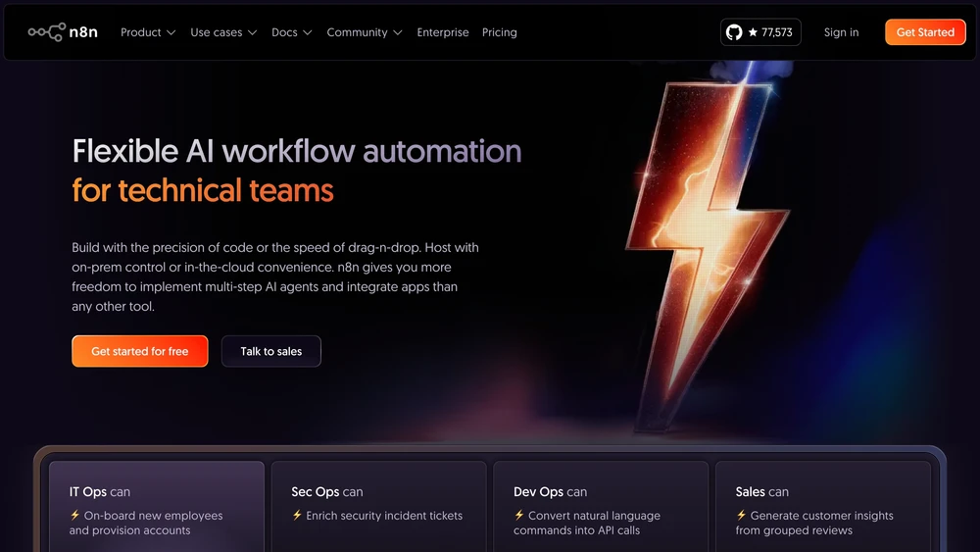The image size is (980, 552).
Task: Click the lightning bolt icon under IT Ops
Action: pos(74,515)
